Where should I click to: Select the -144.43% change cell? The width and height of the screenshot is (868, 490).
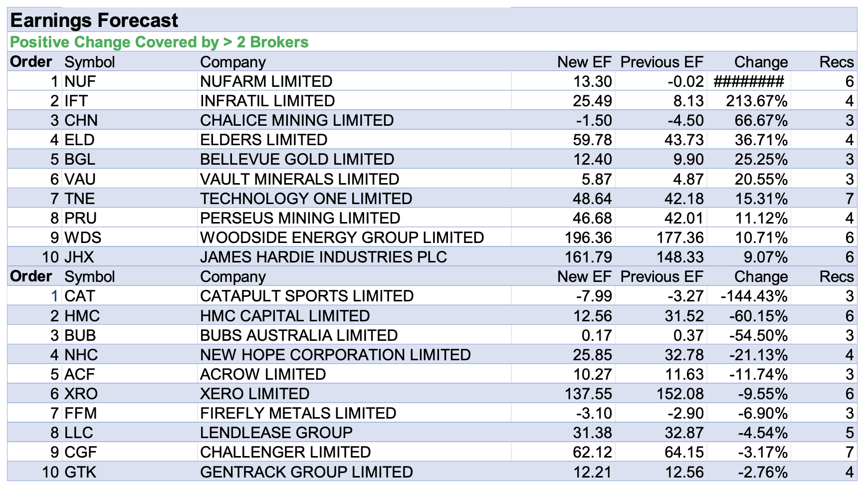pos(754,296)
